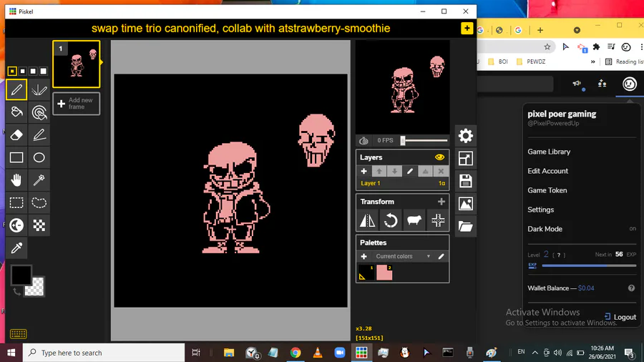Open Game Library menu item

pos(549,152)
